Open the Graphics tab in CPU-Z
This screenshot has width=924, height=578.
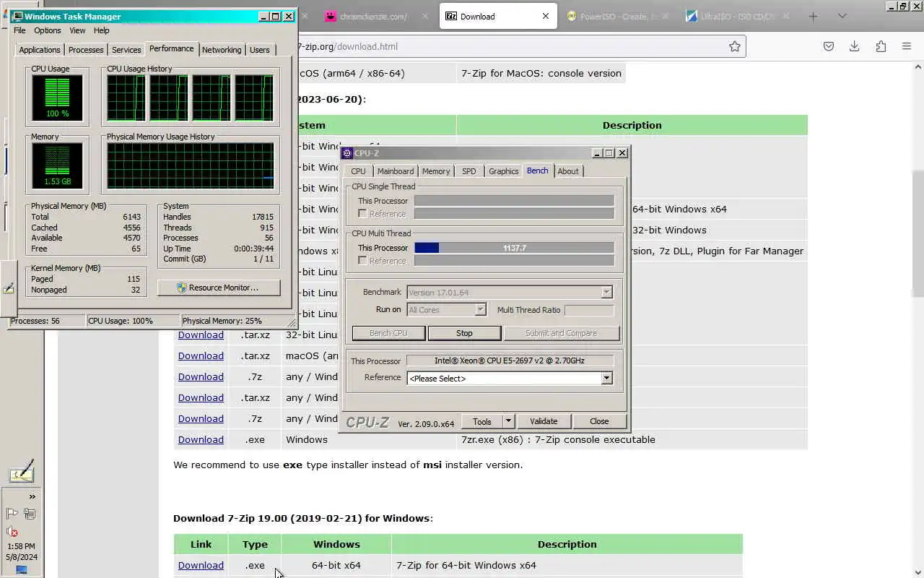503,171
